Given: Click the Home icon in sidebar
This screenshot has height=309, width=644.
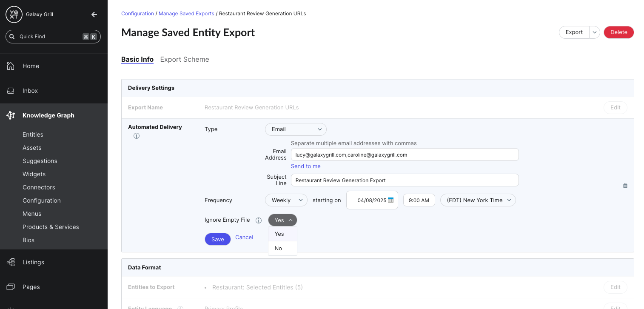Looking at the screenshot, I should click(11, 66).
